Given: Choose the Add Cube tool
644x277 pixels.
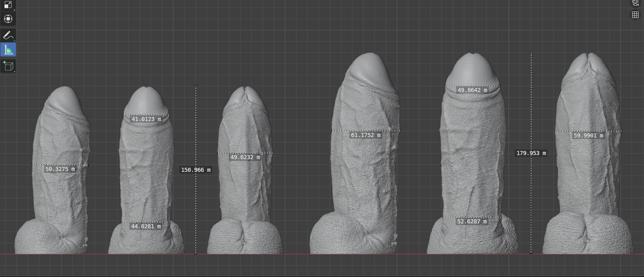Looking at the screenshot, I should (8, 66).
